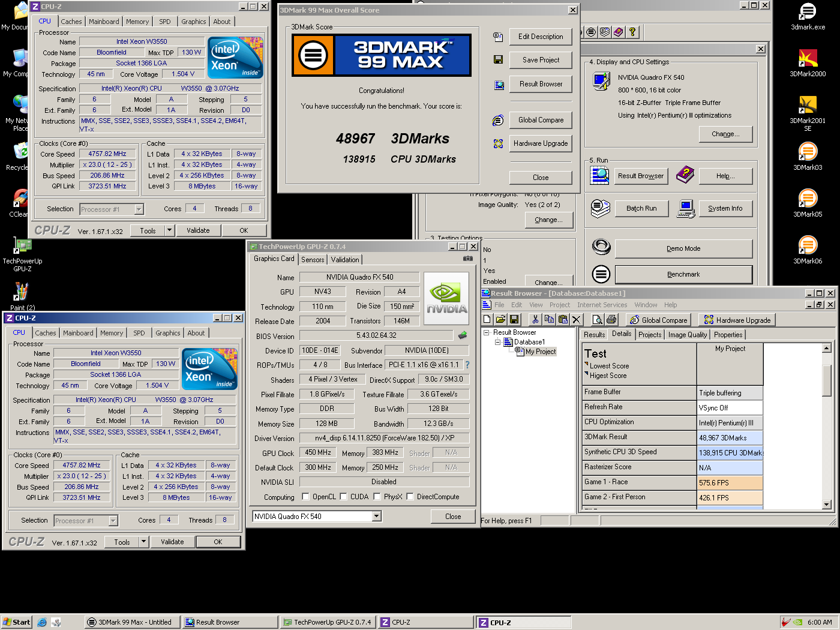Image resolution: width=840 pixels, height=630 pixels.
Task: Click scroll down arrow in Result Browser details
Action: [x=826, y=505]
